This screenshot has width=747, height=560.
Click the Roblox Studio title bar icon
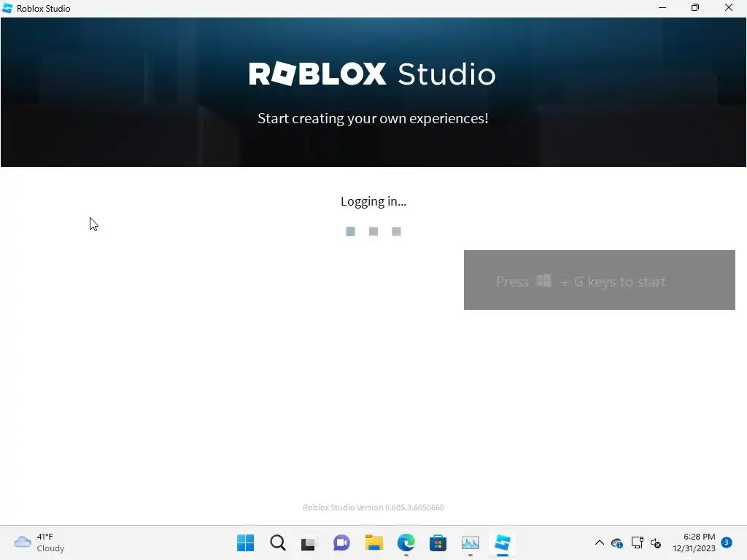(x=7, y=8)
